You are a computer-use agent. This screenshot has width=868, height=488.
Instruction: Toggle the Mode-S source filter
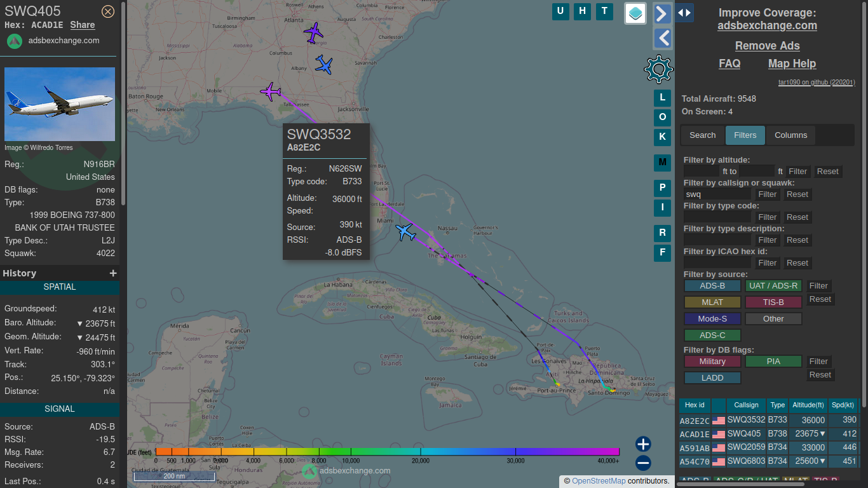coord(712,319)
